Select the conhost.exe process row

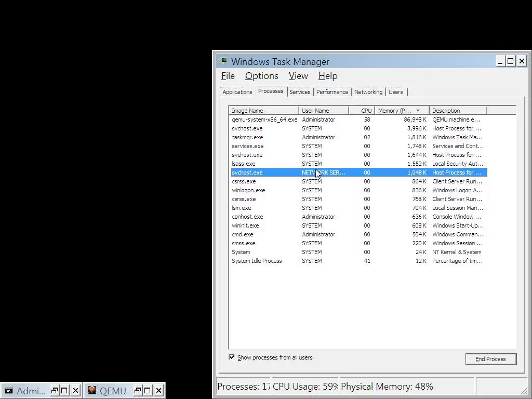(359, 217)
